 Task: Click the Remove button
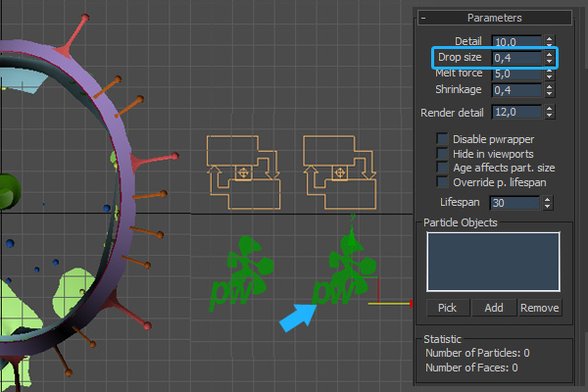click(539, 308)
